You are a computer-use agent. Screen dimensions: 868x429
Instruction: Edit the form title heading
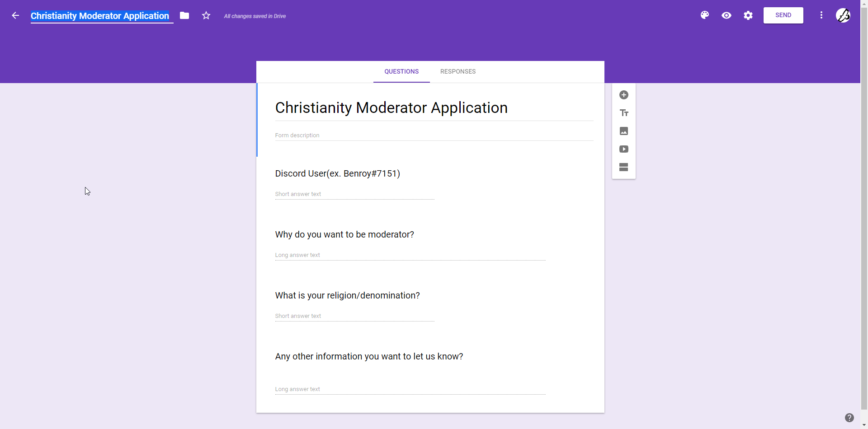392,108
